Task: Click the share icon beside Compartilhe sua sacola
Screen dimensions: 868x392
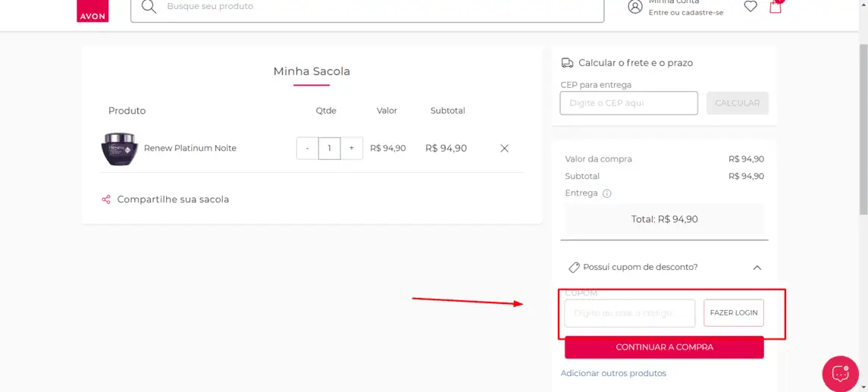Action: click(x=105, y=199)
